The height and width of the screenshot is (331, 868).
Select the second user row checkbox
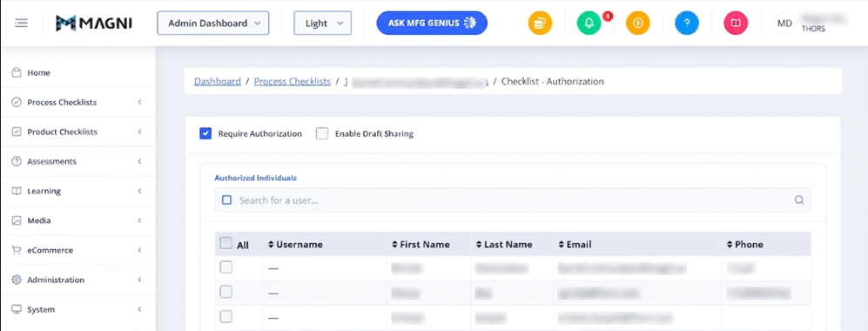[x=225, y=292]
